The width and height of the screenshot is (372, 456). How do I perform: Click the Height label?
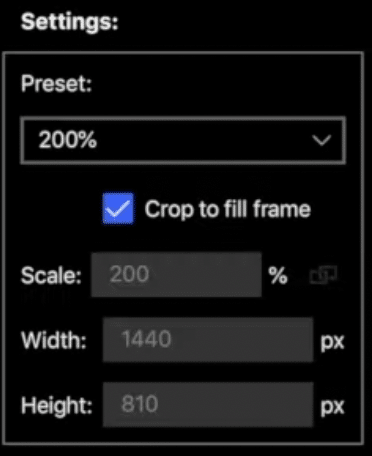[x=57, y=406]
